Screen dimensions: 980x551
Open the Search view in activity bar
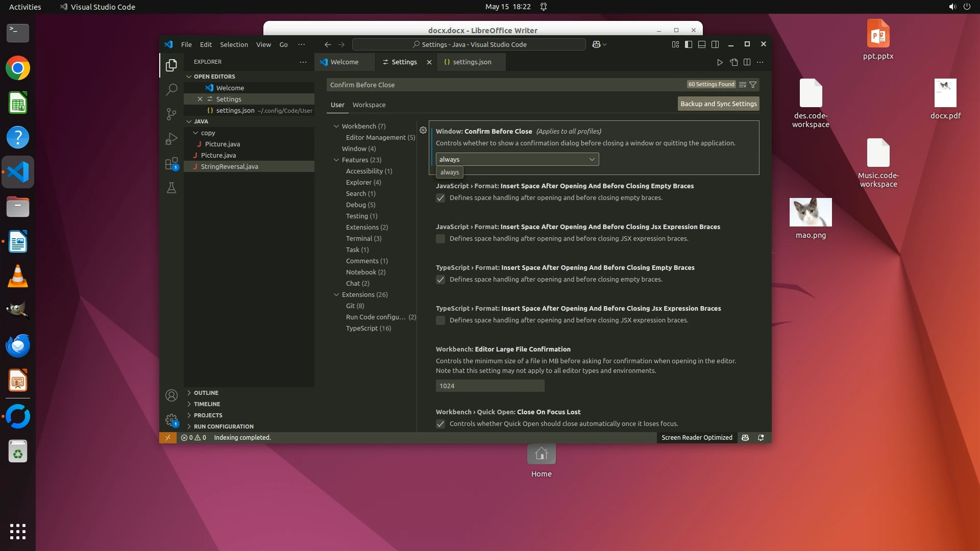coord(171,89)
